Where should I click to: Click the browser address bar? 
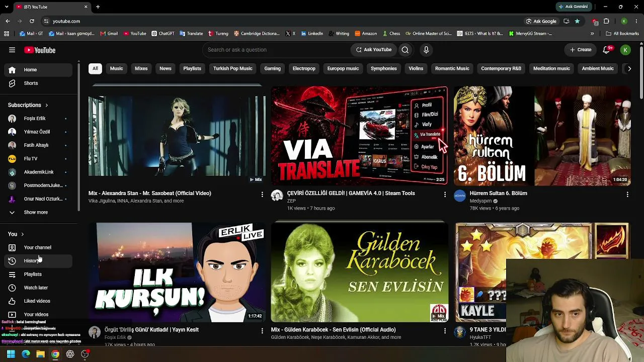[282, 21]
